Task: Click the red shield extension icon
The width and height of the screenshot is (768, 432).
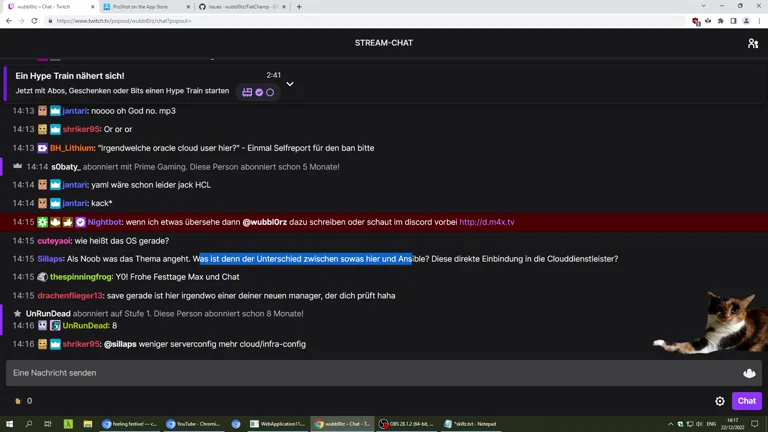Action: click(696, 21)
